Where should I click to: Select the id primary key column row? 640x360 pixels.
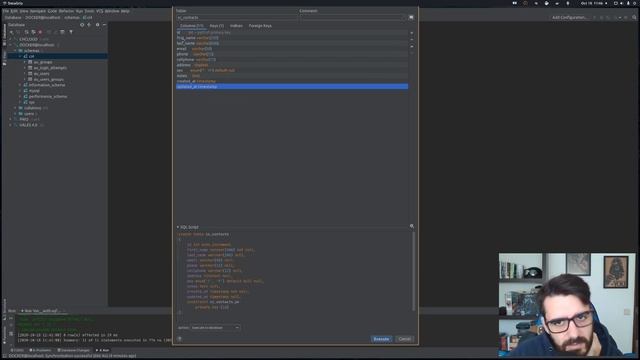pyautogui.click(x=292, y=33)
